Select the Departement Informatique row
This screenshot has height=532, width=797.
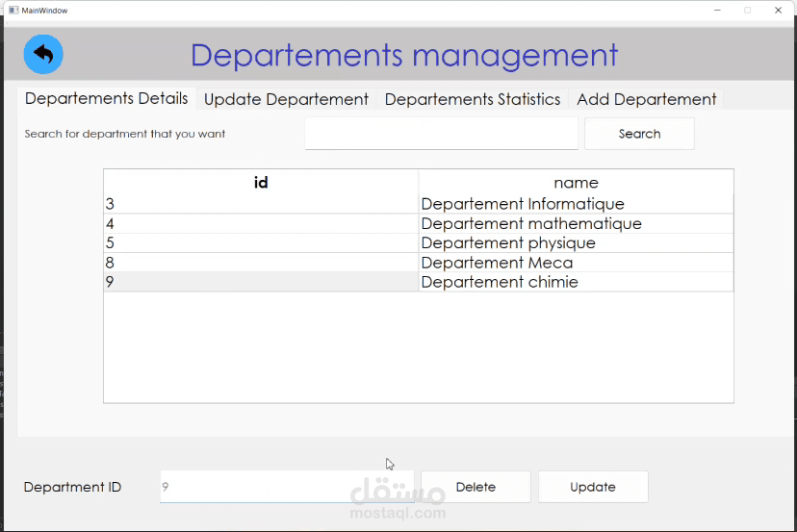(x=523, y=204)
